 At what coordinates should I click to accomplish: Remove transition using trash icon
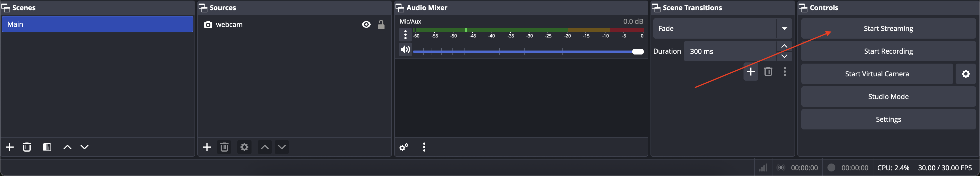(x=768, y=72)
